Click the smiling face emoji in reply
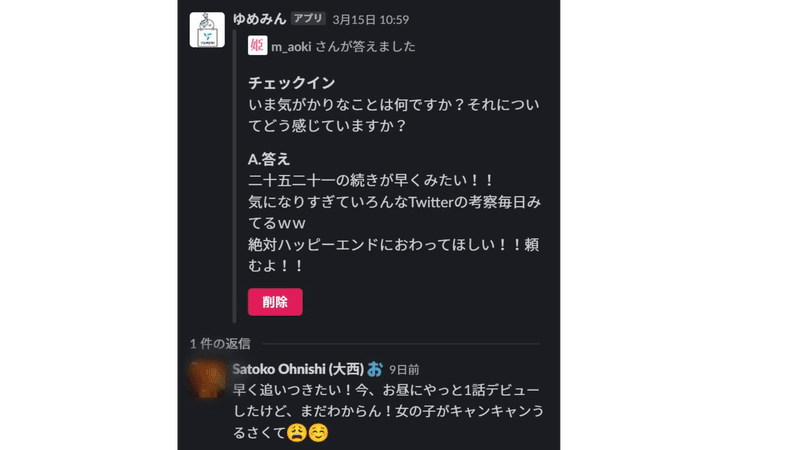Screen dimensions: 800x450 pyautogui.click(x=318, y=433)
